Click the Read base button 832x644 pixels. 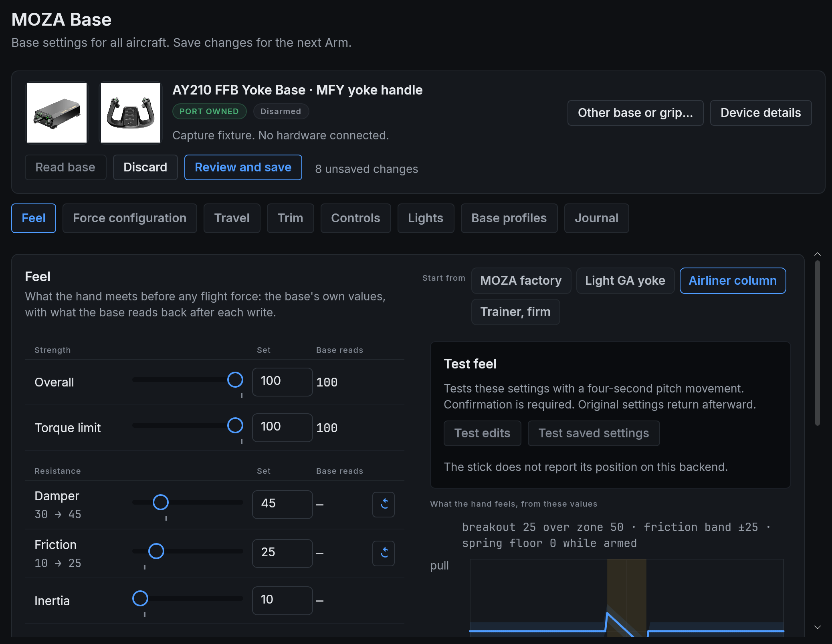click(x=66, y=167)
